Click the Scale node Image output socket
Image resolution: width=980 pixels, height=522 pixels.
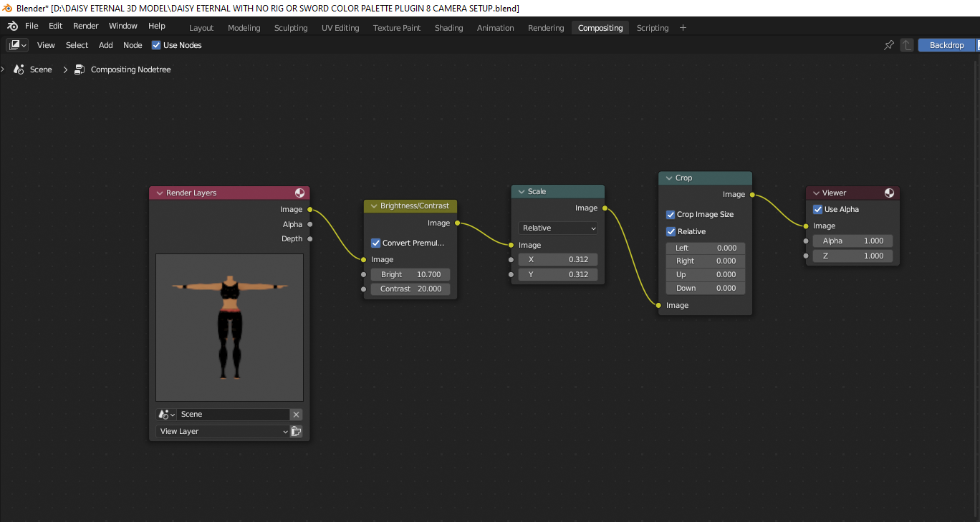(x=605, y=208)
